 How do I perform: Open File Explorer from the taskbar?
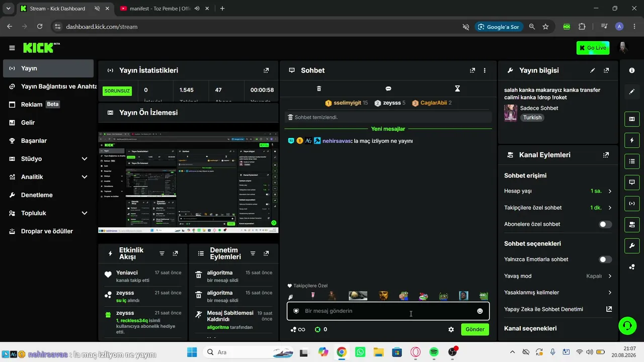378,352
